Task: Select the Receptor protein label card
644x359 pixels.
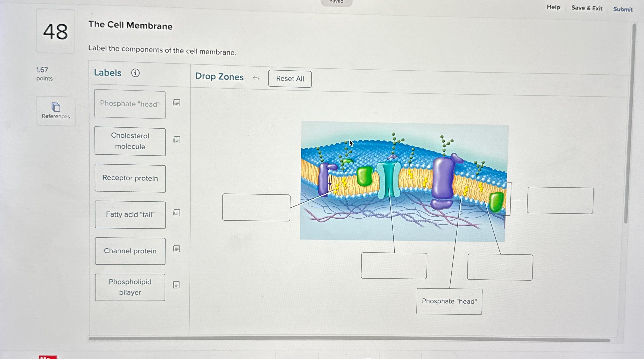Action: tap(130, 178)
